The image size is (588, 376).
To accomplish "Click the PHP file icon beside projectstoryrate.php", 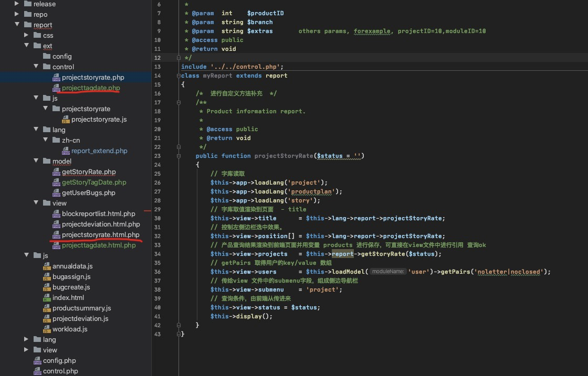I will click(x=57, y=78).
